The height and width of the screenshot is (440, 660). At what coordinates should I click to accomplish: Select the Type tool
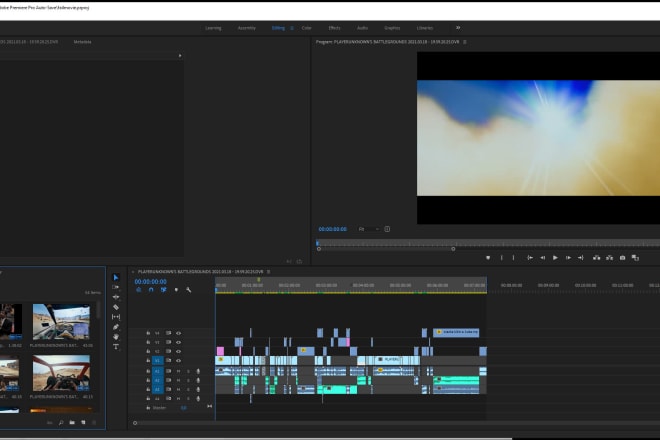pyautogui.click(x=116, y=347)
